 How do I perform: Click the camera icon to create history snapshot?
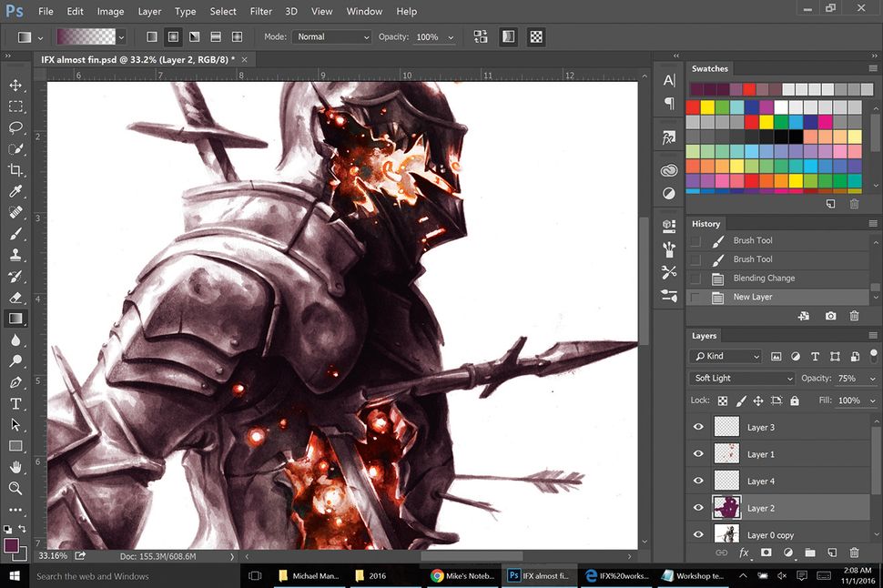tap(830, 316)
